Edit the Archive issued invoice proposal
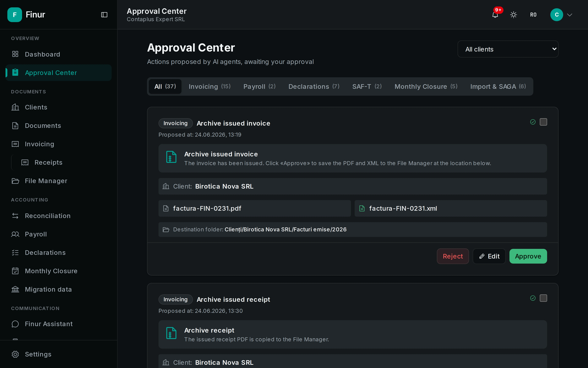588x368 pixels. click(489, 256)
